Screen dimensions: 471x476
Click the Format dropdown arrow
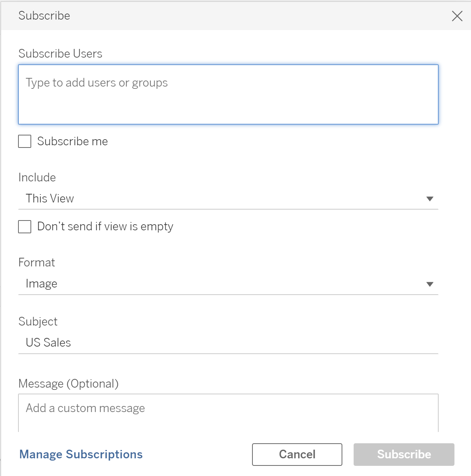point(430,284)
